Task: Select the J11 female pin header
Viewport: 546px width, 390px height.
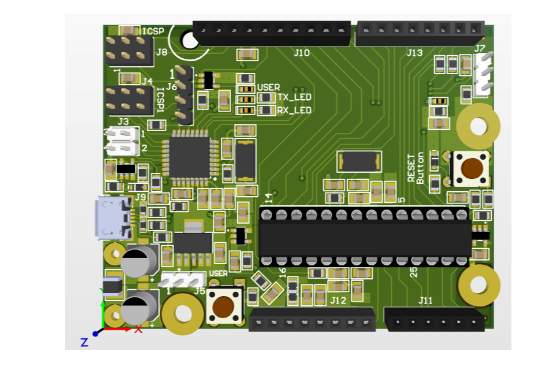Action: (x=435, y=320)
